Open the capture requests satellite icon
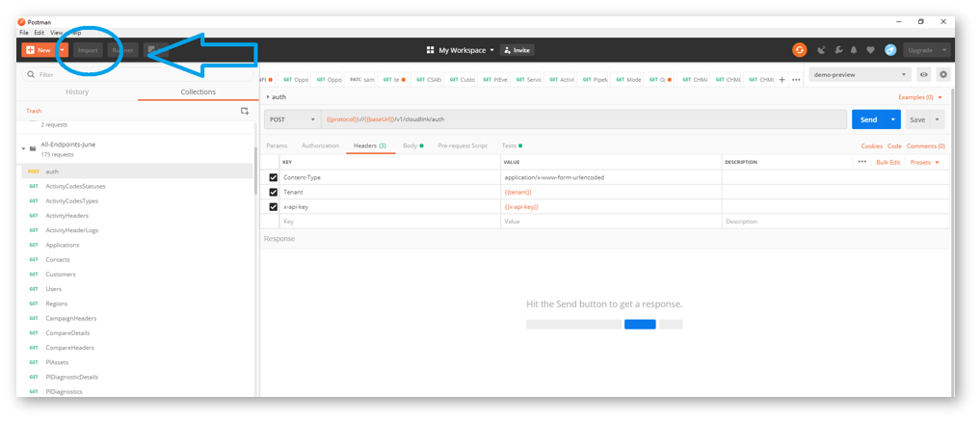Image resolution: width=980 pixels, height=422 pixels. [821, 50]
